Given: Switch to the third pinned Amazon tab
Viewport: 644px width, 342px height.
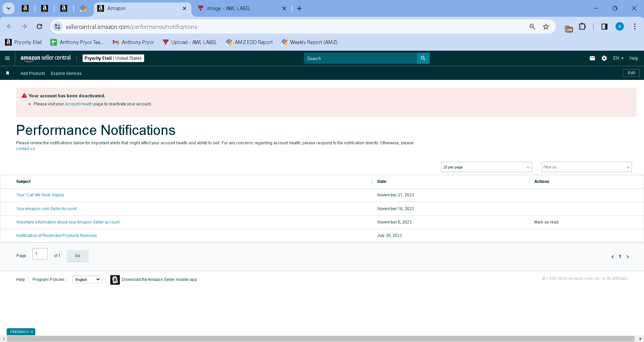Looking at the screenshot, I should point(64,8).
